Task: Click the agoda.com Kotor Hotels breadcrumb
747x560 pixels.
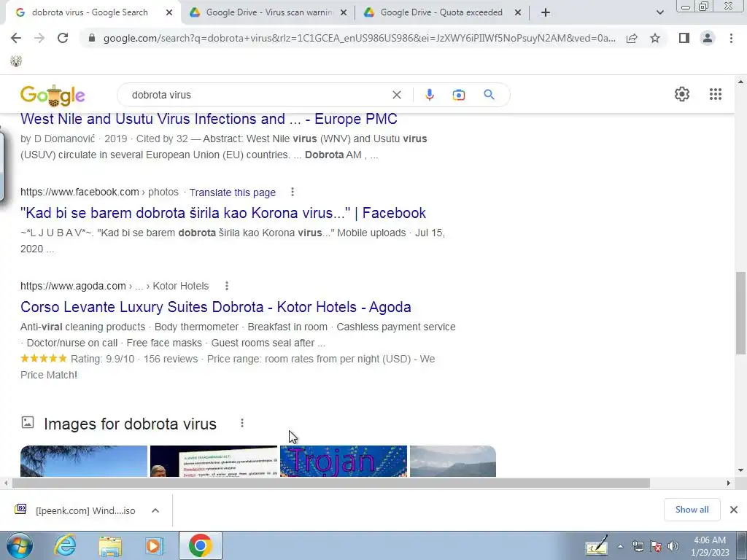Action: 115,286
